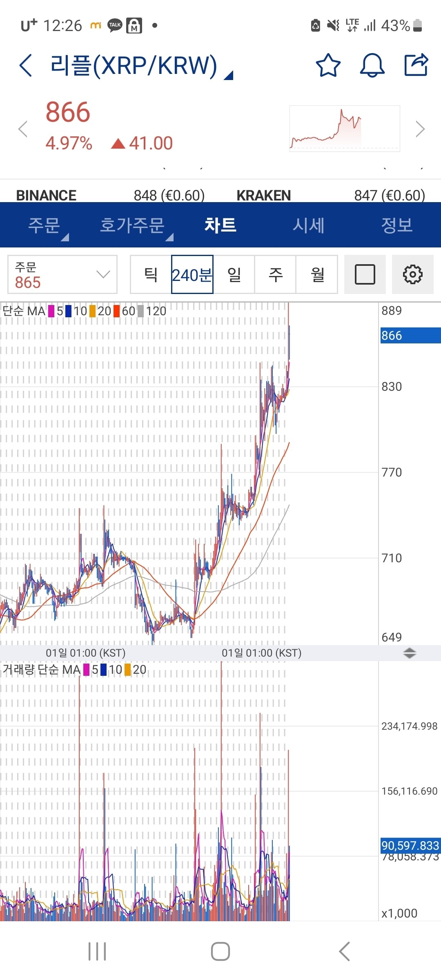Switch to the 시세 tab
The image size is (441, 980).
(x=308, y=225)
